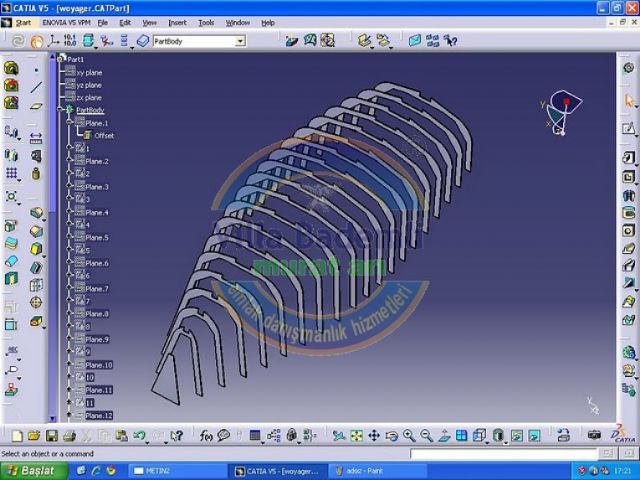The width and height of the screenshot is (640, 480).
Task: Expand the Plane.3 tree node
Action: 69,186
